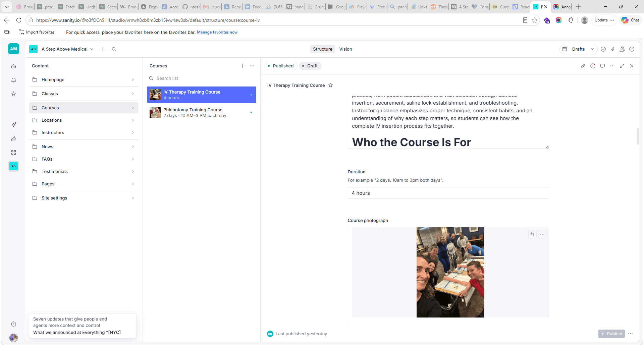This screenshot has width=644, height=346.
Task: Add new course with plus icon
Action: coord(242,66)
